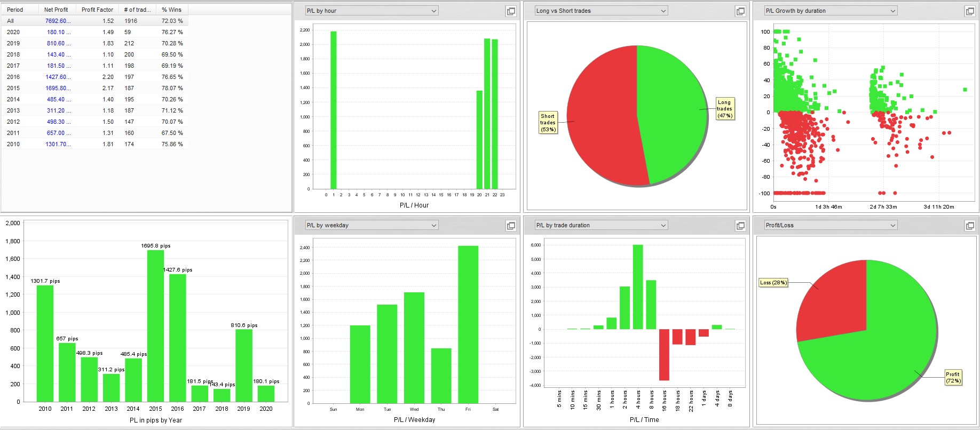Maximize the P/L by weekday chart panel
Image resolution: width=980 pixels, height=430 pixels.
(x=511, y=226)
